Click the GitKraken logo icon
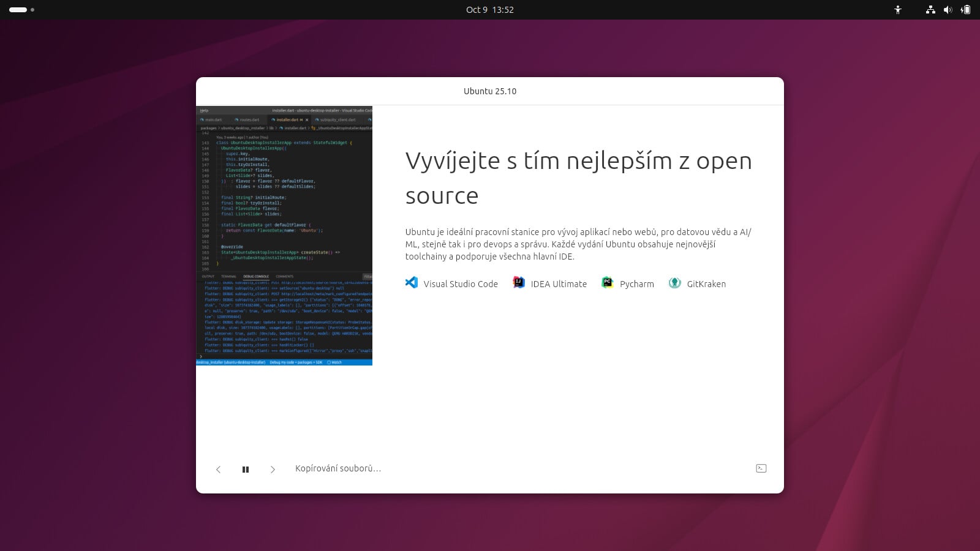980x551 pixels. pos(674,283)
